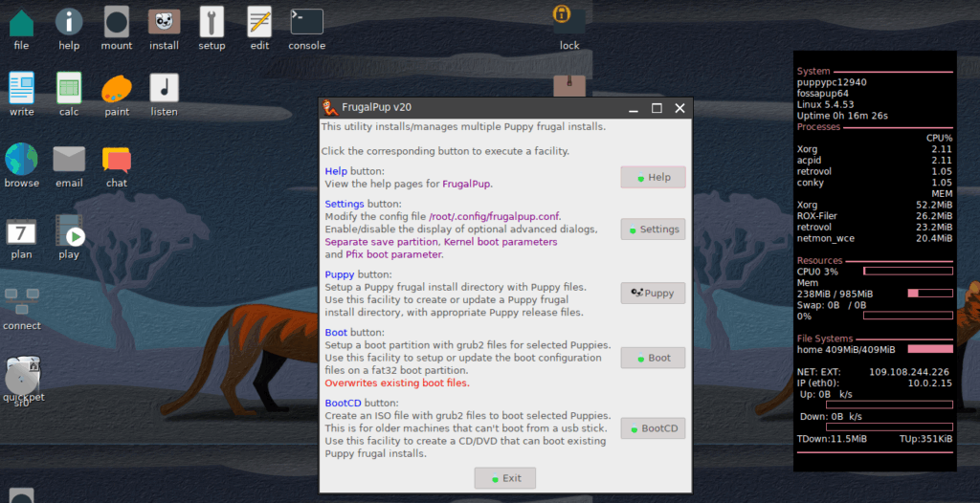Open the browse web globe icon
The height and width of the screenshot is (503, 980).
21,159
